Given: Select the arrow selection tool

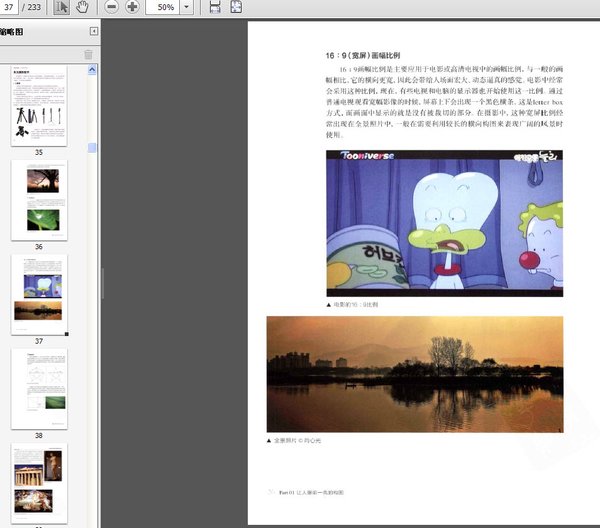Looking at the screenshot, I should pyautogui.click(x=62, y=7).
